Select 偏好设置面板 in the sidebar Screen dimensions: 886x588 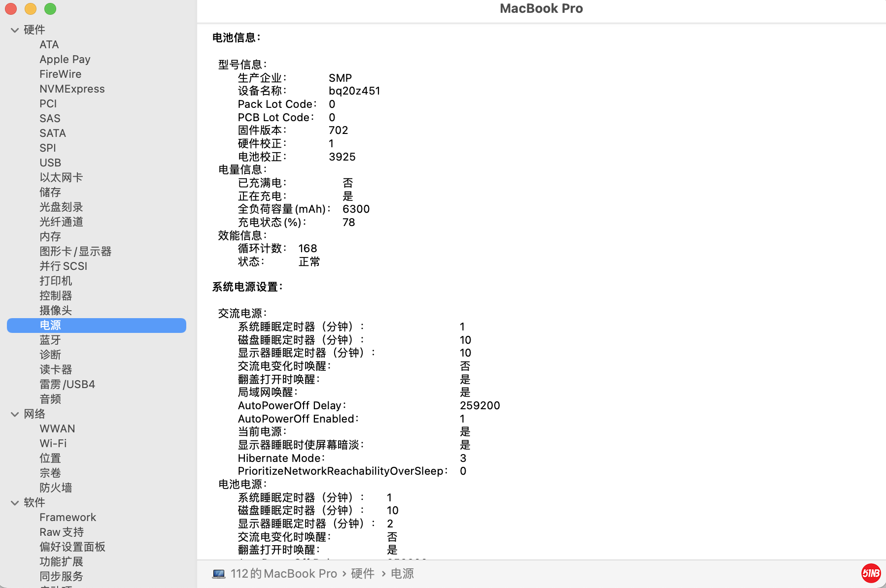[x=72, y=547]
